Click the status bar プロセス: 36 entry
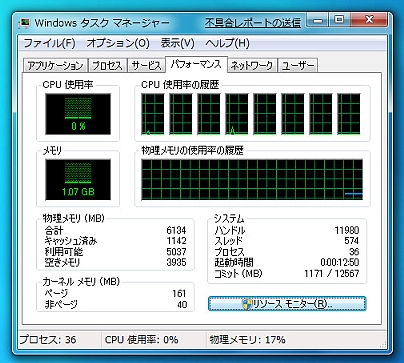 (48, 340)
